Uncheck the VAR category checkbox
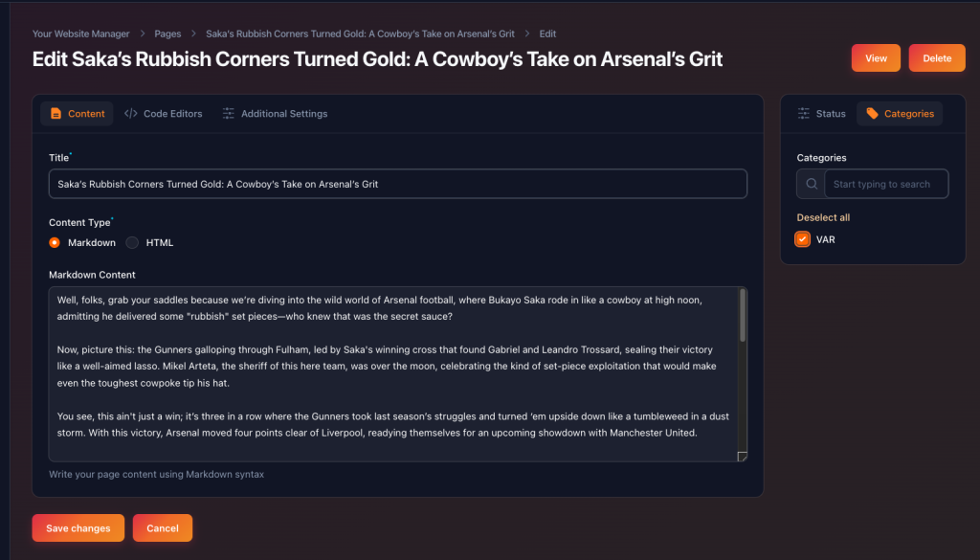Screen dimensions: 980x560 point(803,239)
